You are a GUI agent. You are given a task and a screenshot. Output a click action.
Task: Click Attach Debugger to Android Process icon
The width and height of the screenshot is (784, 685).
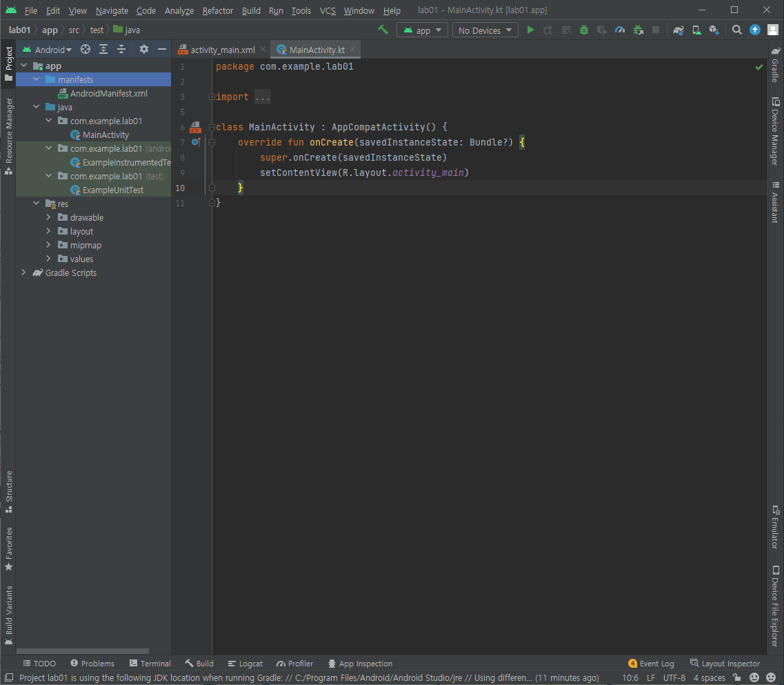pyautogui.click(x=638, y=30)
